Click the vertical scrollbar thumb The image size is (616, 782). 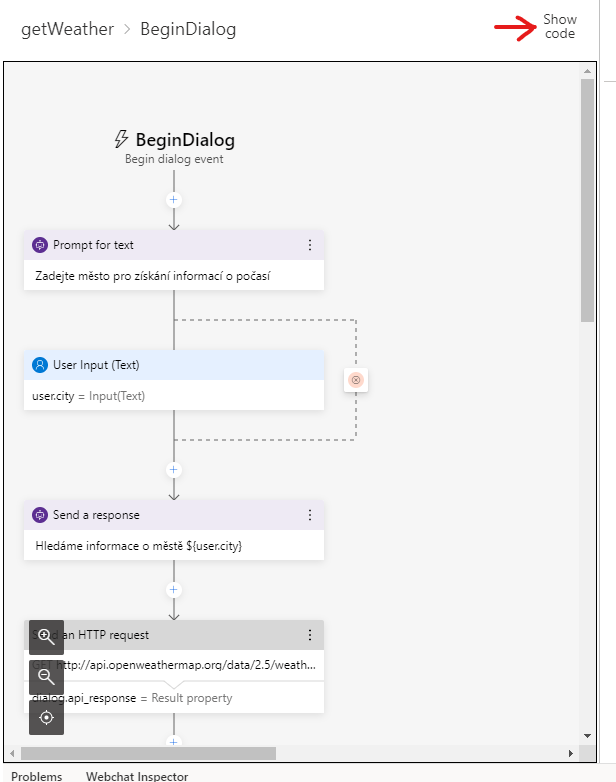(x=587, y=199)
